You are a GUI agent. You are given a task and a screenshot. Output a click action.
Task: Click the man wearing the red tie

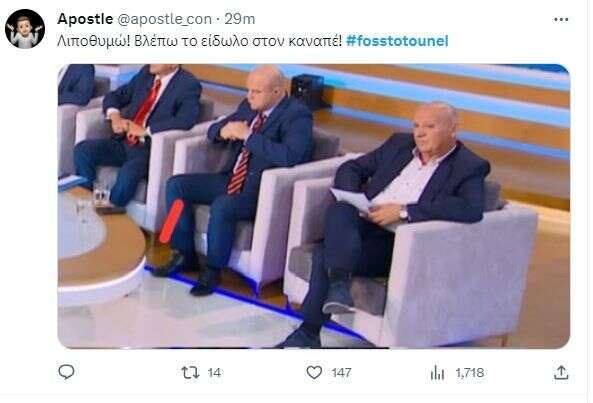pyautogui.click(x=138, y=136)
